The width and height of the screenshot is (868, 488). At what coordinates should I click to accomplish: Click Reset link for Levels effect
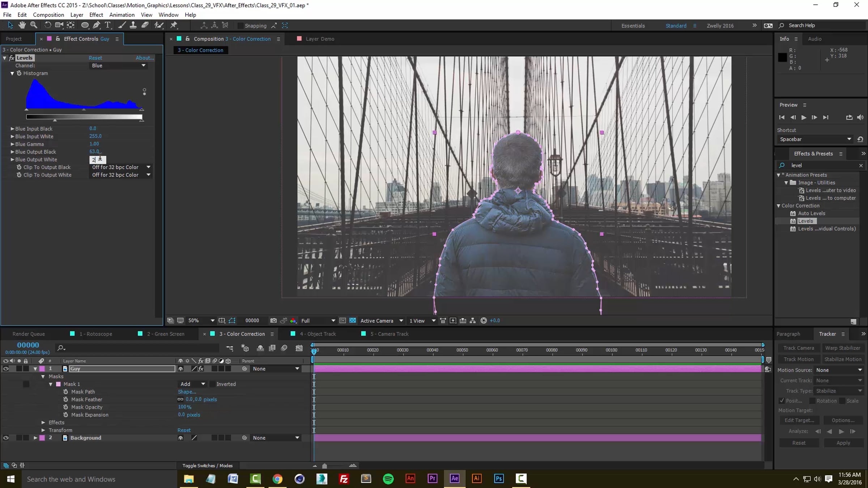pos(95,58)
